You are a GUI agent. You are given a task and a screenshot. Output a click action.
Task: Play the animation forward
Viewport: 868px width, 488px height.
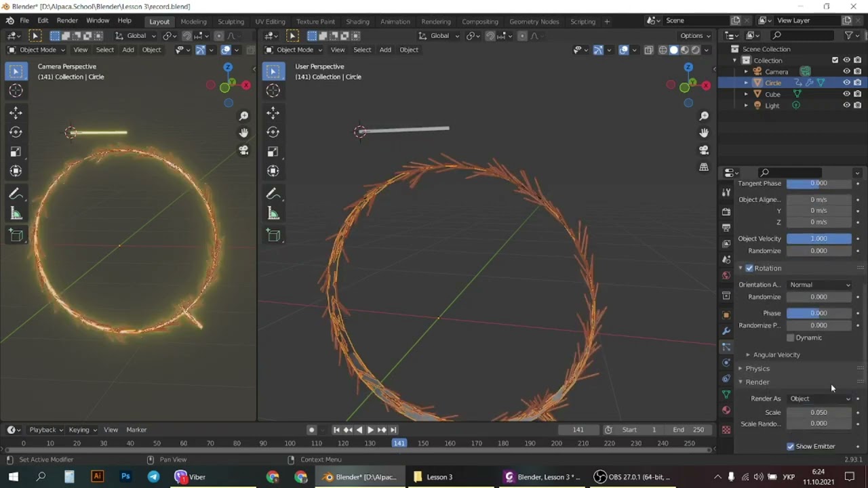370,430
